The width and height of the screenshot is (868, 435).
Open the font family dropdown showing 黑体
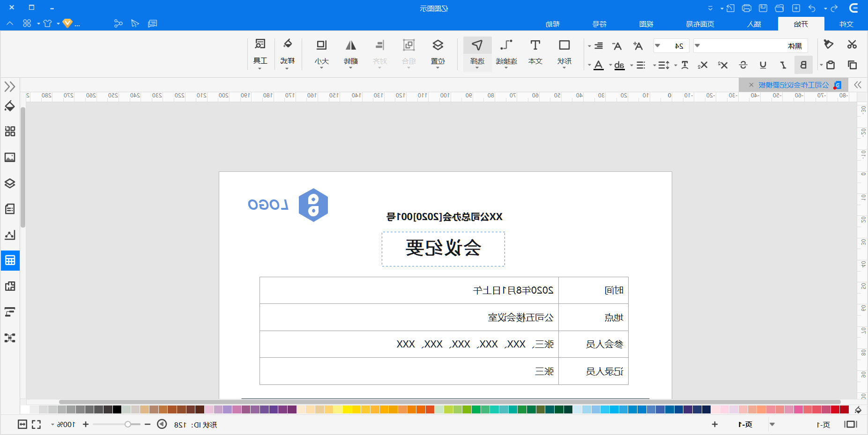pyautogui.click(x=697, y=45)
